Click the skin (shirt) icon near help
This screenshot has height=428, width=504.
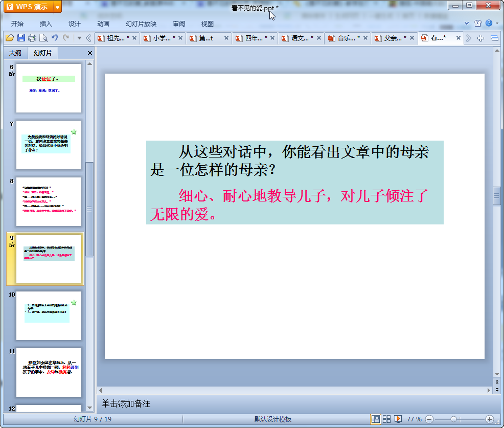(x=477, y=24)
